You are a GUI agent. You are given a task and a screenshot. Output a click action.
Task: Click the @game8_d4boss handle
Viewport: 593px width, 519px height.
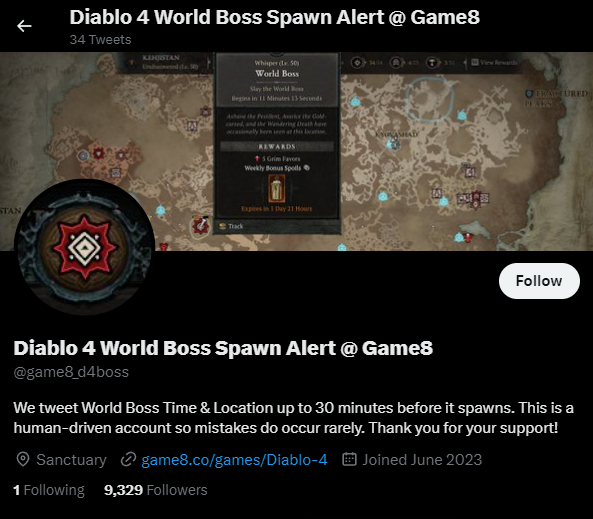pyautogui.click(x=71, y=372)
